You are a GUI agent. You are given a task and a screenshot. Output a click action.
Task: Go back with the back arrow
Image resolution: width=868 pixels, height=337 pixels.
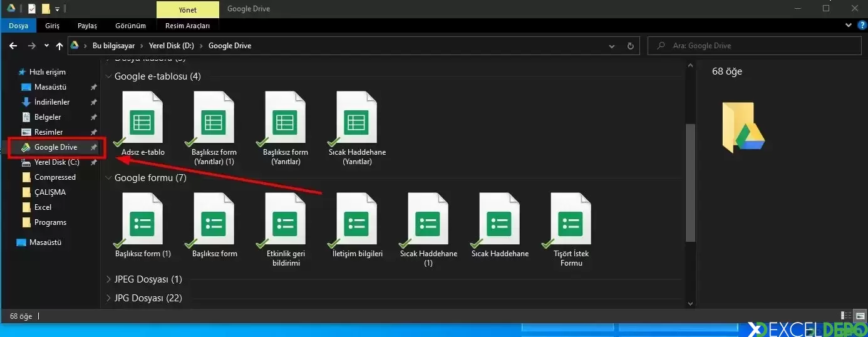point(13,46)
